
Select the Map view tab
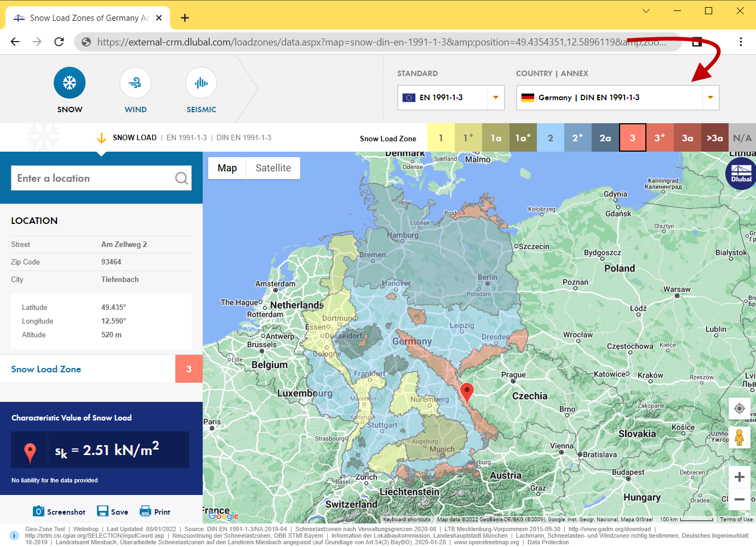[x=227, y=168]
